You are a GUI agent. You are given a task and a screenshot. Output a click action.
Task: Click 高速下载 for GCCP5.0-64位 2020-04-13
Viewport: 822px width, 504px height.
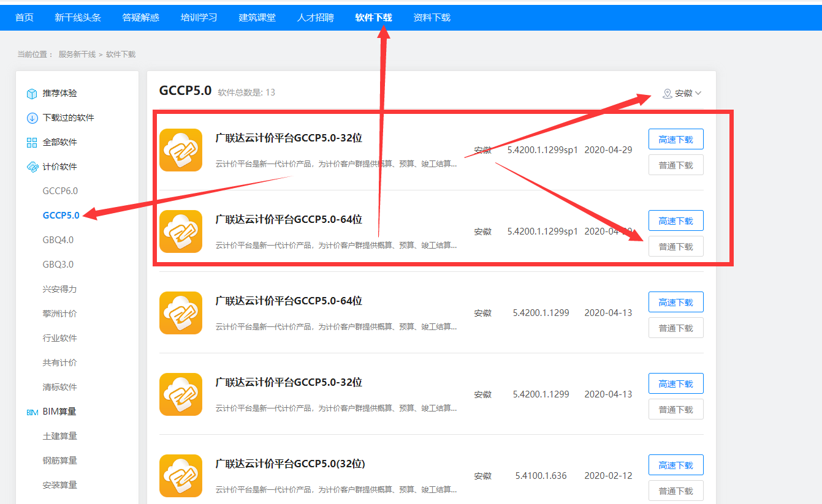[676, 302]
